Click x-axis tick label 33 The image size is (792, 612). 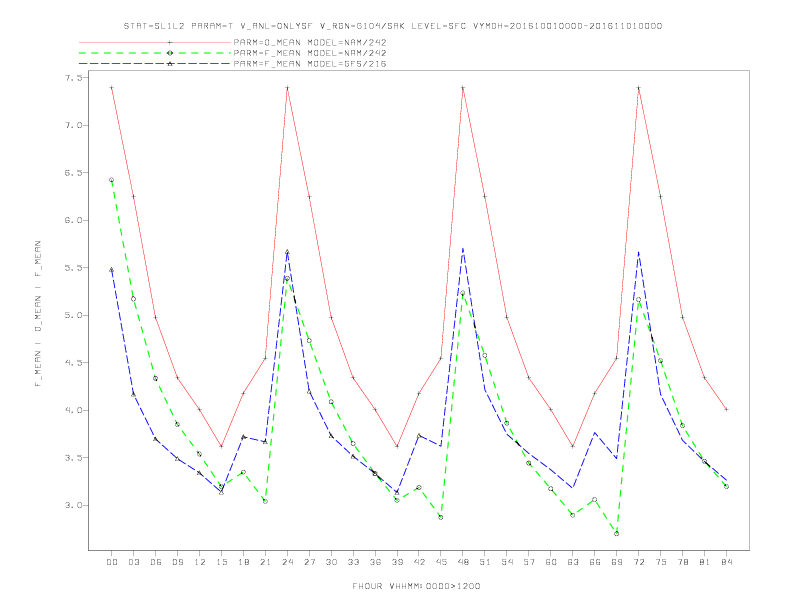coord(353,562)
